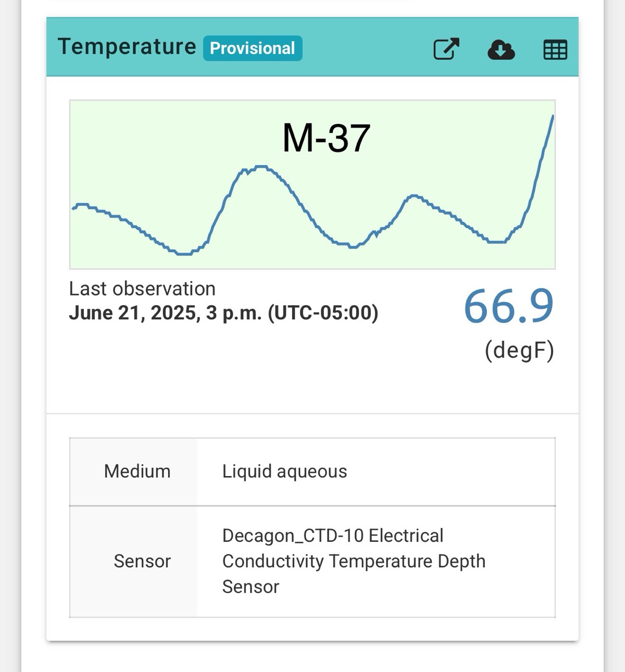Open temperature data in external view icon
This screenshot has height=672, width=625.
[446, 49]
